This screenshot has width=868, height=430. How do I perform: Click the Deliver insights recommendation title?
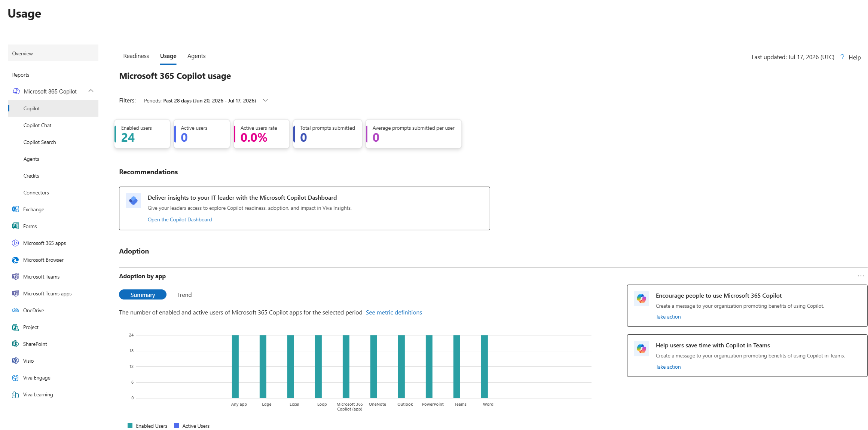coord(242,197)
